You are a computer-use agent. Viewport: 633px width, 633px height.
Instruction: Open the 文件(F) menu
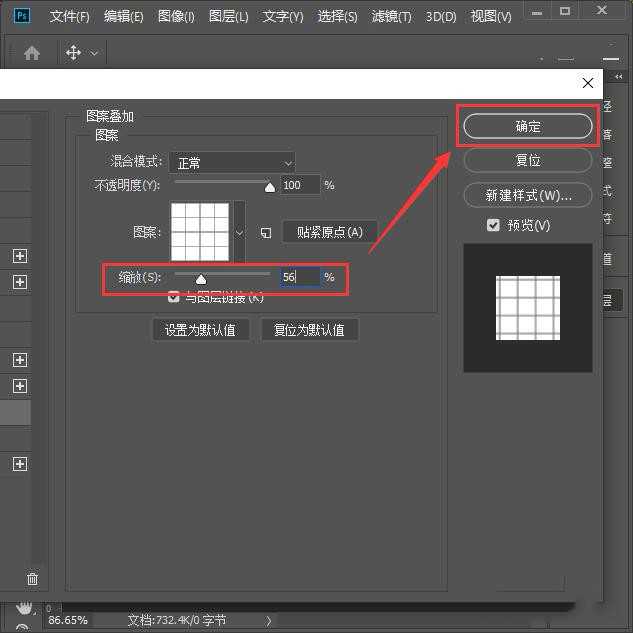[69, 17]
